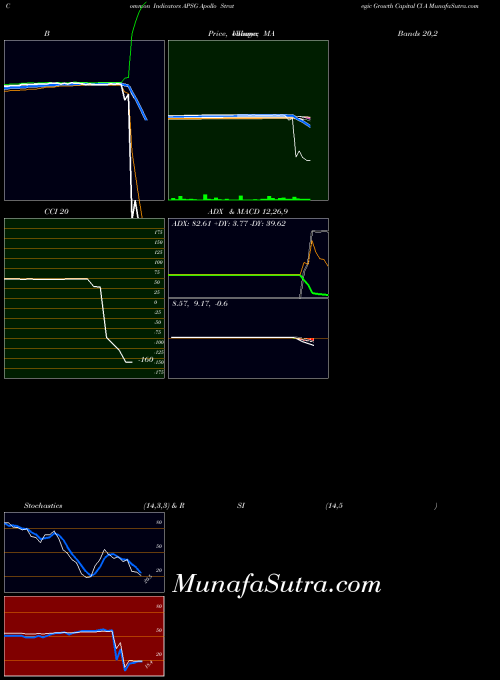Image resolution: width=500 pixels, height=680 pixels.
Task: Click the CCI value '-160' label
Action: [x=146, y=360]
